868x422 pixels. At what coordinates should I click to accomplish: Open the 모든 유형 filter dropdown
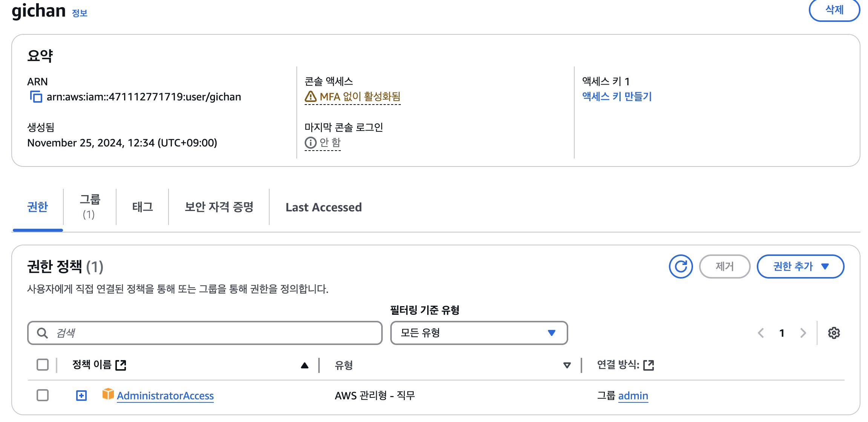click(x=479, y=333)
